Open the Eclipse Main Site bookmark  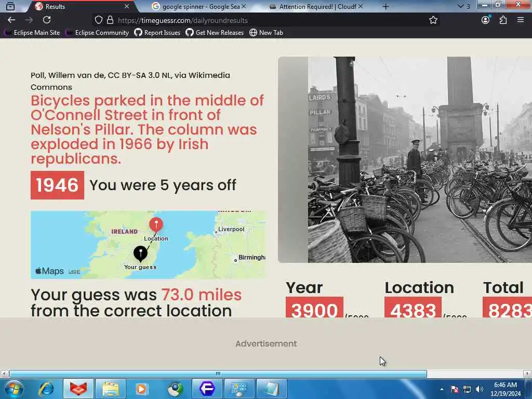(32, 33)
